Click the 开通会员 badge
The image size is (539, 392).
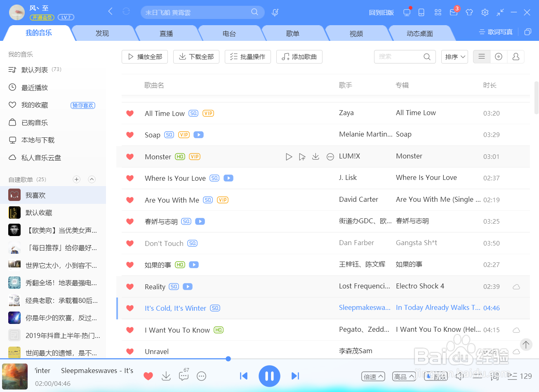pyautogui.click(x=42, y=17)
